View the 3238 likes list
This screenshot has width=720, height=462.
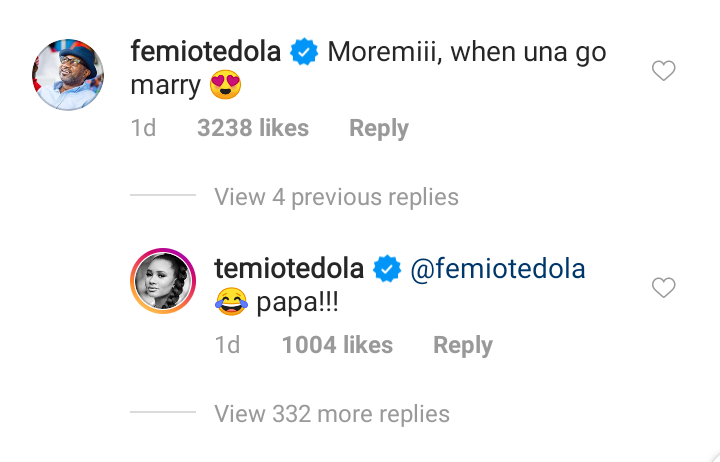pos(253,128)
